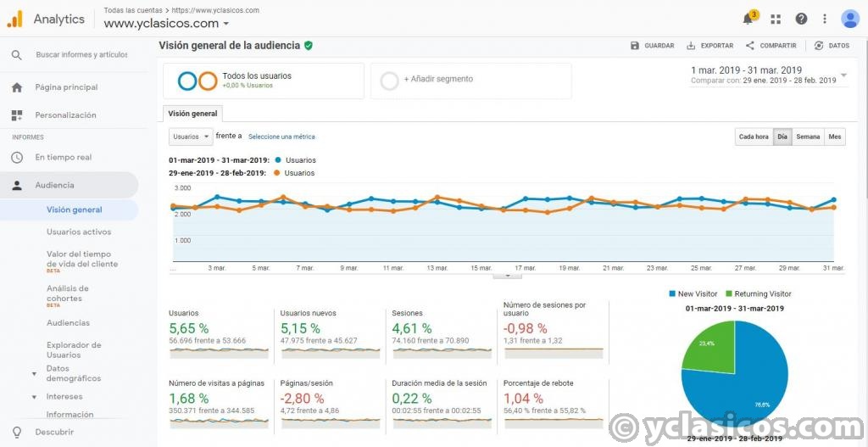The width and height of the screenshot is (868, 447).
Task: Click the user account avatar
Action: pos(850,19)
